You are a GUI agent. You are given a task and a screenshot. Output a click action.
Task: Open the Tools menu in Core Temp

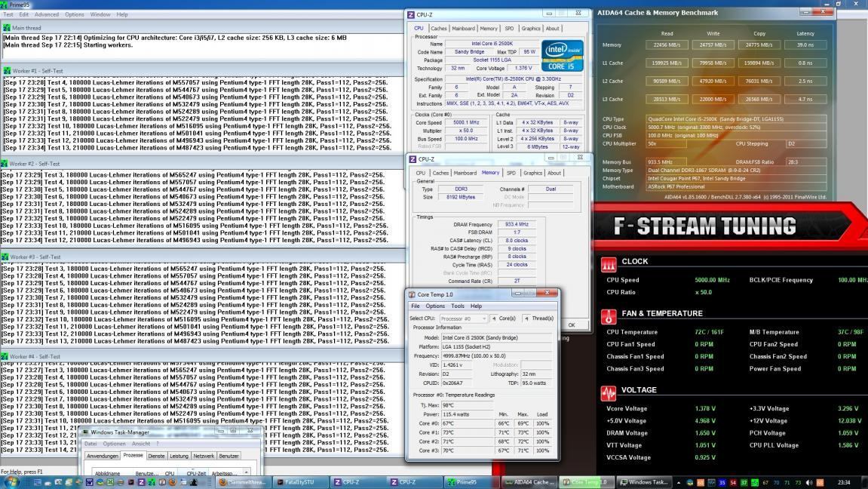(x=458, y=306)
